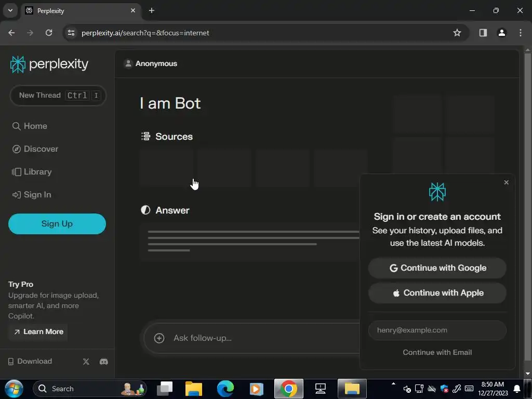Click the taskbar Search box
Screen dimensions: 532x399
pos(90,389)
